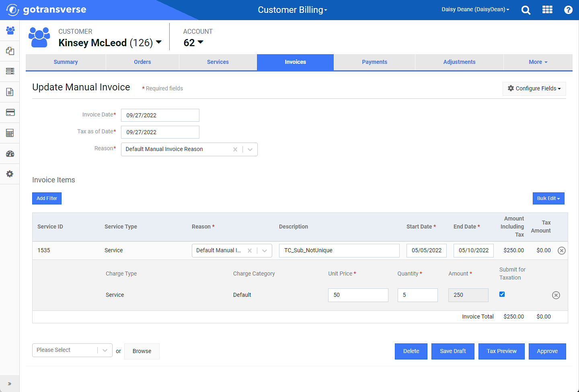Open the orders copy sidebar icon
Image resolution: width=579 pixels, height=392 pixels.
coord(10,51)
